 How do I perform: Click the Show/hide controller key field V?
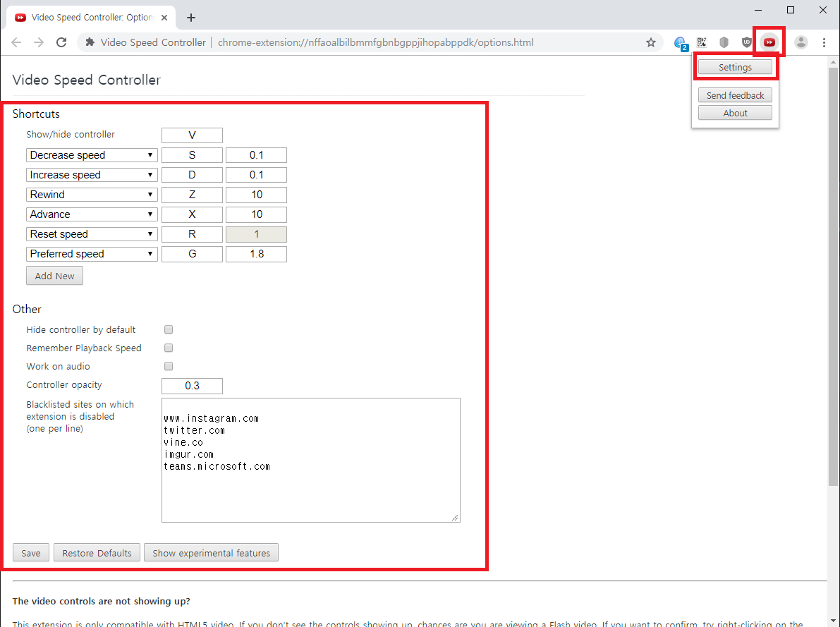click(x=192, y=135)
